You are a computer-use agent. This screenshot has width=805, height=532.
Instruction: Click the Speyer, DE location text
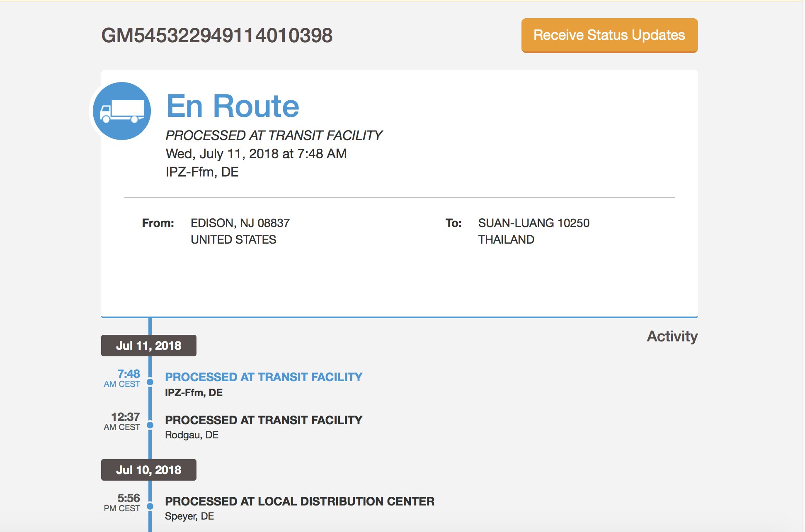pyautogui.click(x=189, y=516)
